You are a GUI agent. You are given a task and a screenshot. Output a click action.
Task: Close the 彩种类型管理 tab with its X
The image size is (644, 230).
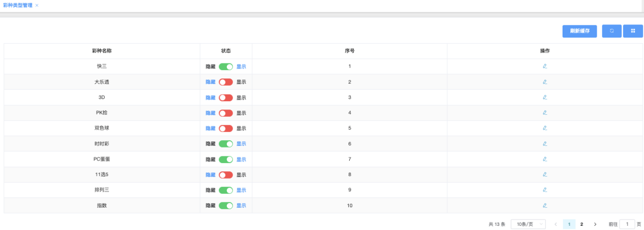point(37,5)
